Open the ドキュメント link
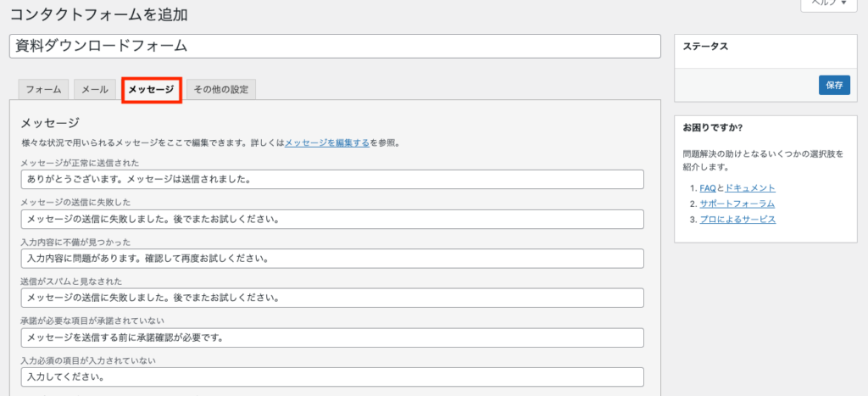The height and width of the screenshot is (396, 868). 749,187
